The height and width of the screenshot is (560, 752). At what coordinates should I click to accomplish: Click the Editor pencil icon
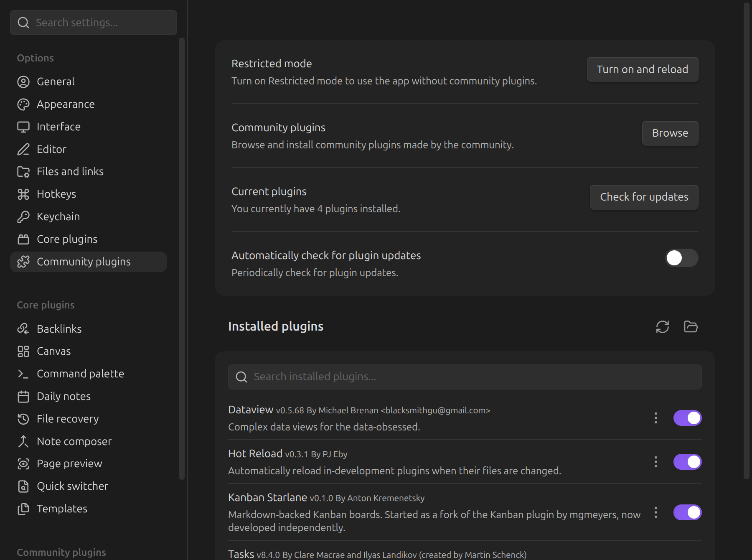[23, 149]
